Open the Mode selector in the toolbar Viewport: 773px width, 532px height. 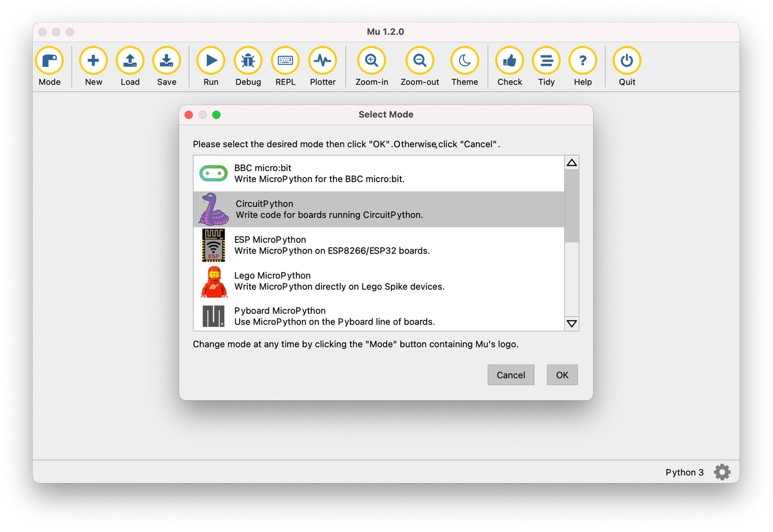click(49, 66)
